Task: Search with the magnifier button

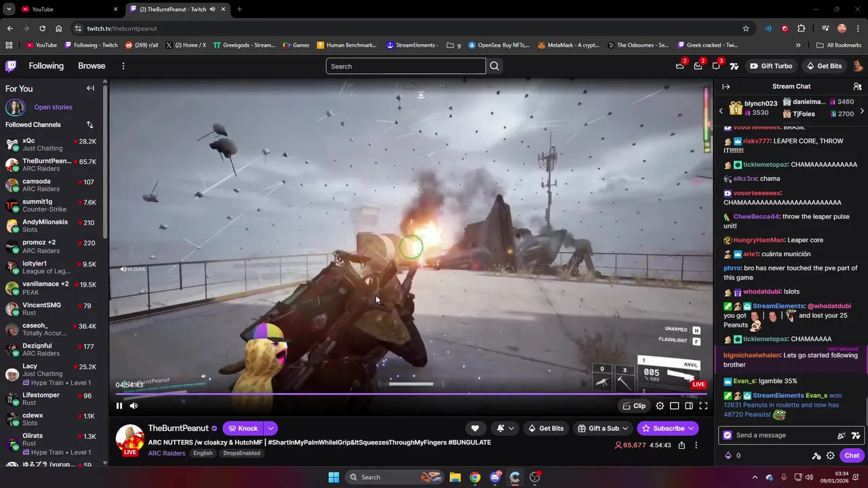Action: coord(494,66)
